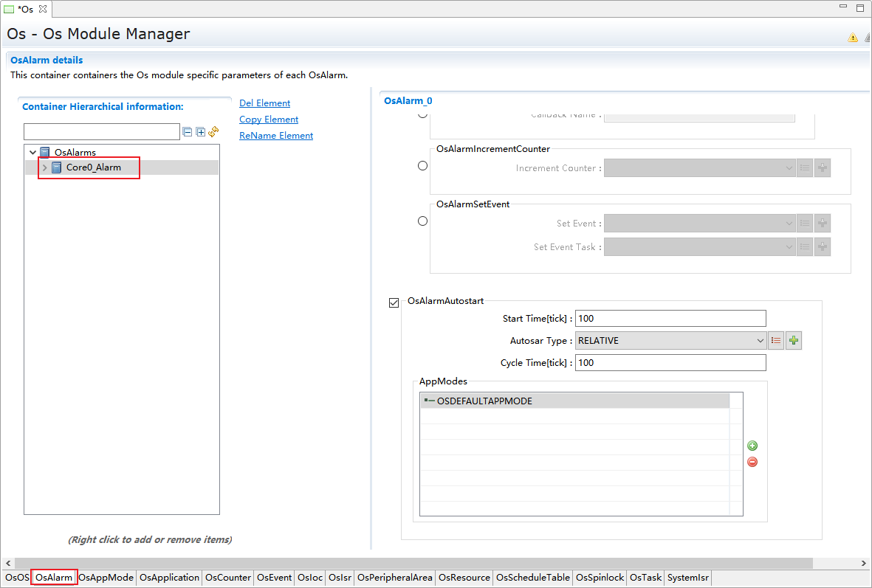Select the OsAlarmIncrementCounter radio button
The width and height of the screenshot is (872, 588).
[423, 166]
